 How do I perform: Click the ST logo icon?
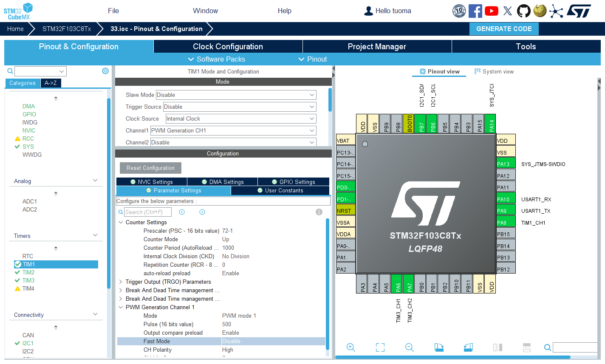click(x=579, y=11)
